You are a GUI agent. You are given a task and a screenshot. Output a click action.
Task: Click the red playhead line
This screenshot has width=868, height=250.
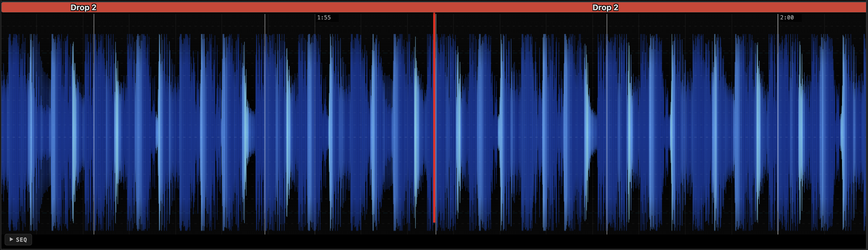(434, 118)
